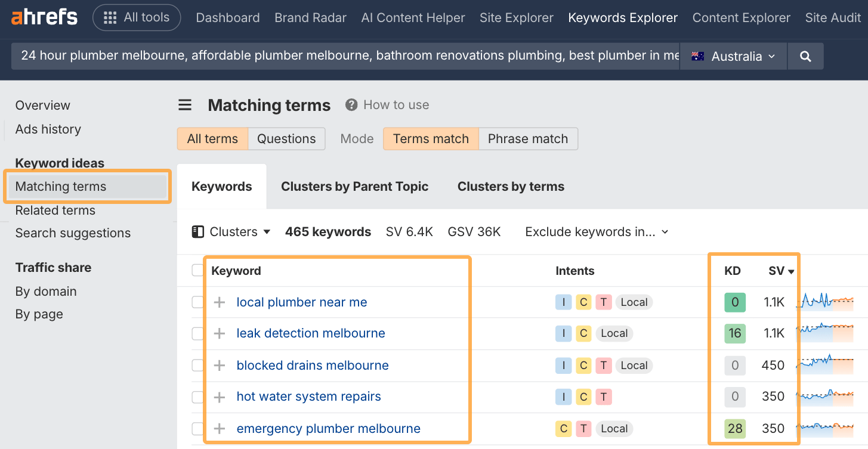This screenshot has width=868, height=449.
Task: Open the Australia country dropdown
Action: (x=733, y=56)
